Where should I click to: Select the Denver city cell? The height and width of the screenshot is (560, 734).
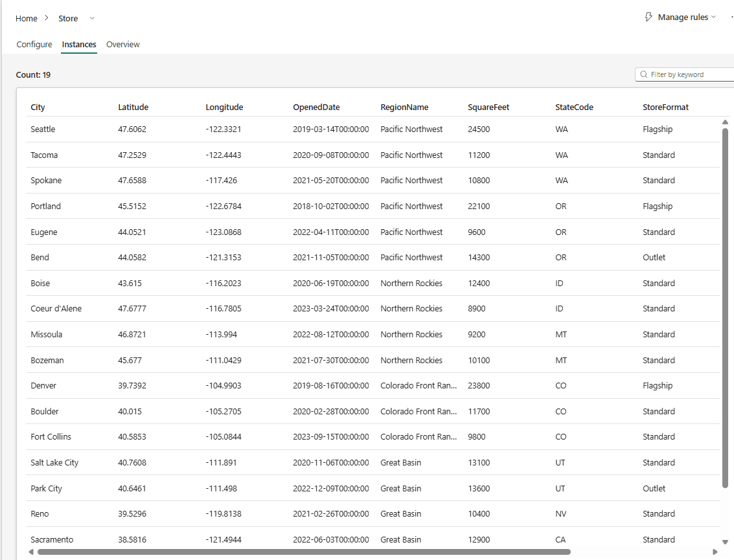pyautogui.click(x=43, y=385)
